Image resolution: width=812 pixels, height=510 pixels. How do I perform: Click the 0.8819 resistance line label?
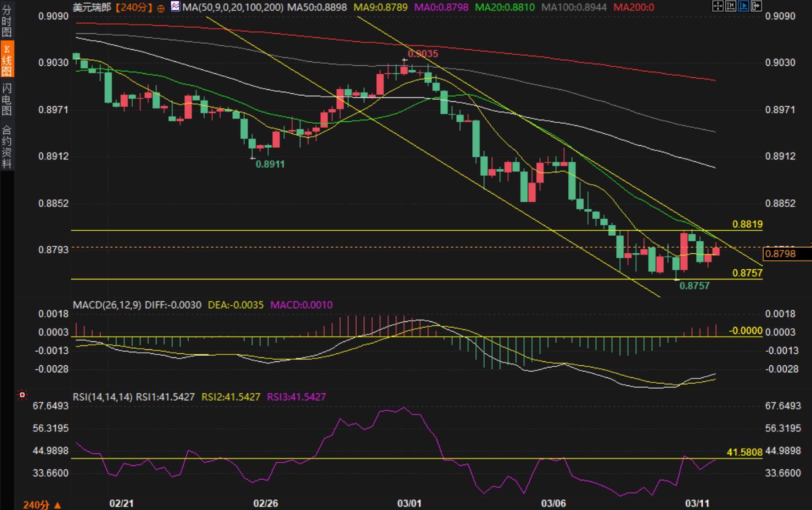pos(747,224)
